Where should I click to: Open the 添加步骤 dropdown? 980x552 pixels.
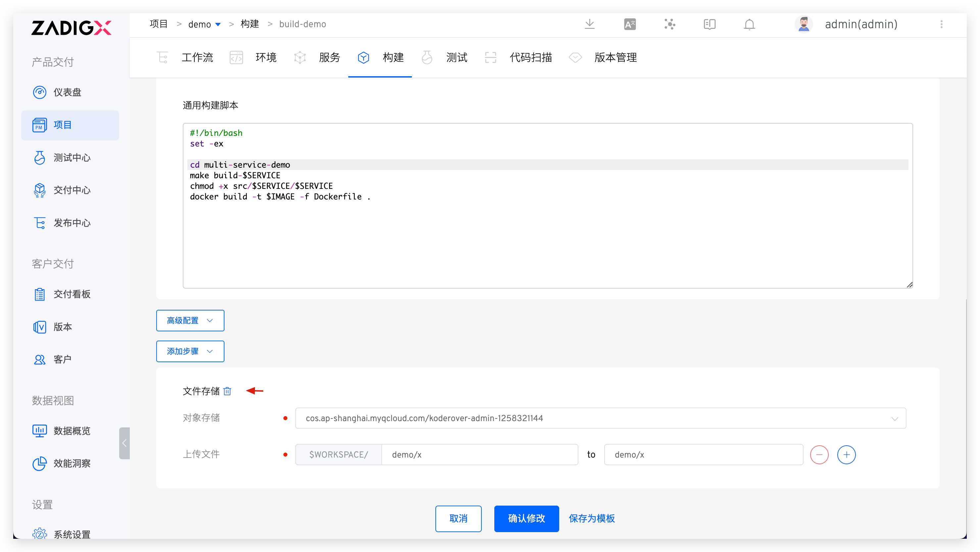point(190,351)
